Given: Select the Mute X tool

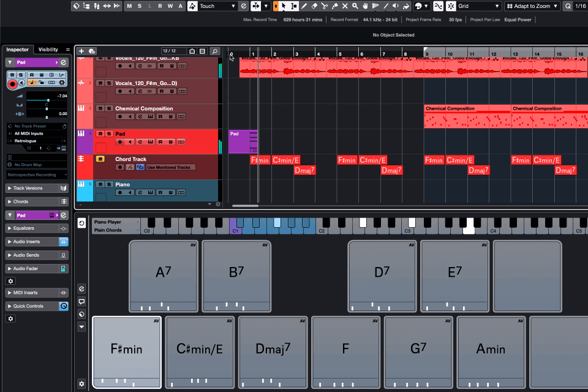Looking at the screenshot, I should (x=345, y=6).
